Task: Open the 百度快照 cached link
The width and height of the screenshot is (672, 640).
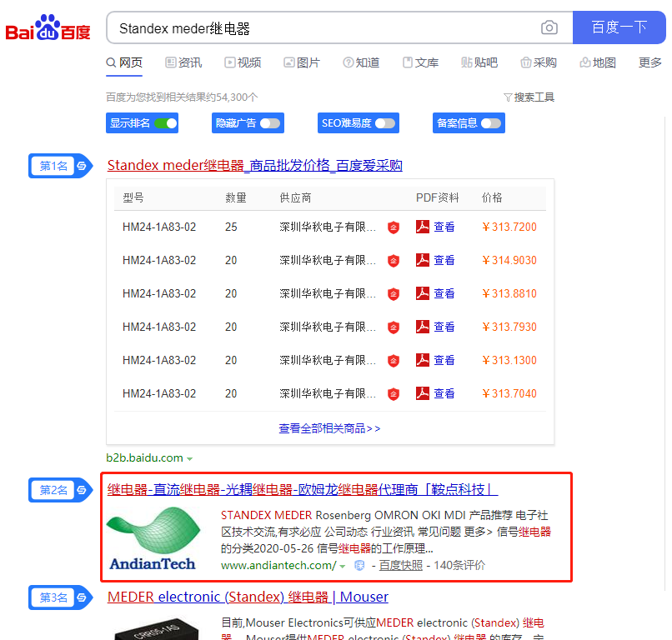Action: 401,566
